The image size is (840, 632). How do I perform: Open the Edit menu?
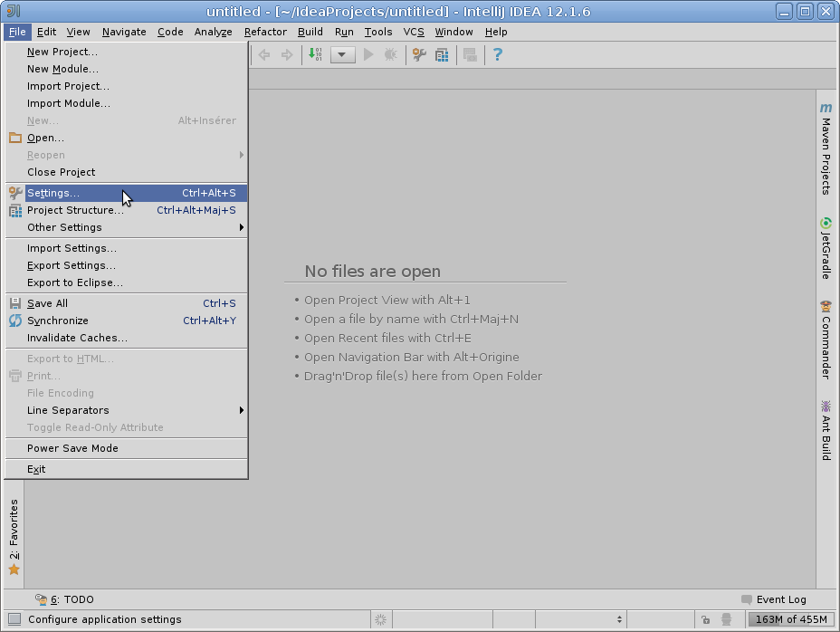46,33
